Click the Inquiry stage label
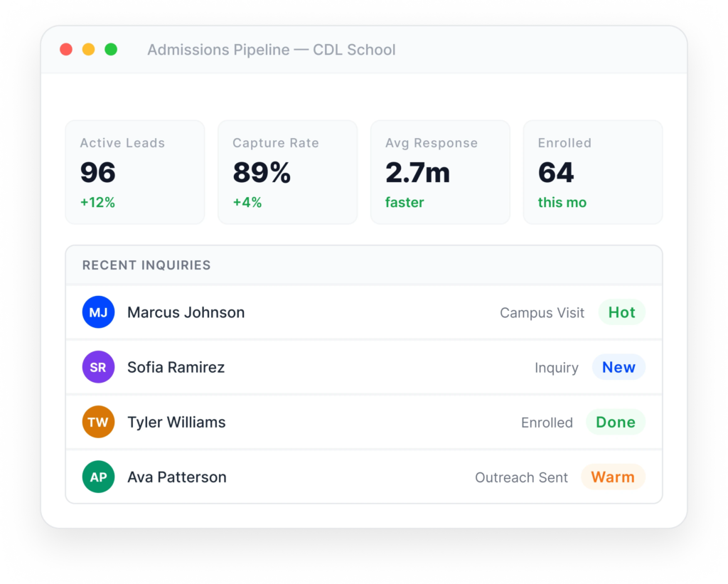 556,368
